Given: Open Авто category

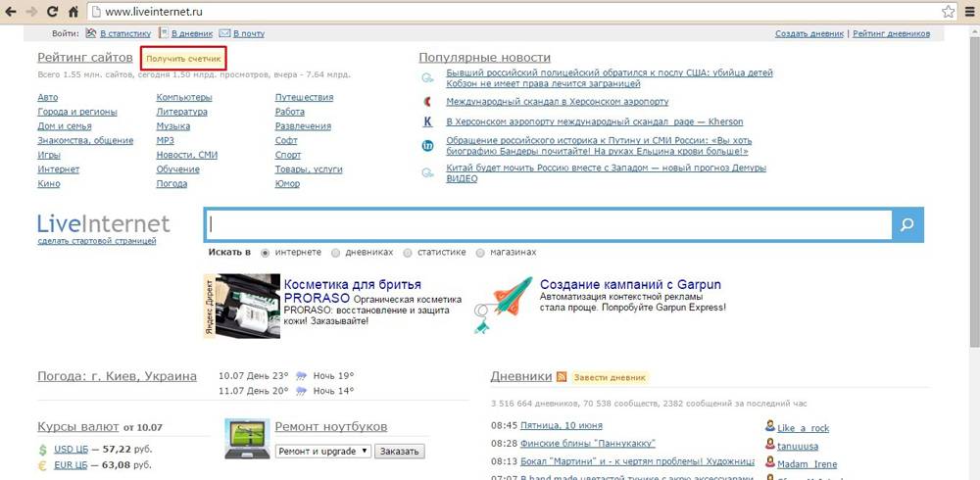Looking at the screenshot, I should pos(47,98).
